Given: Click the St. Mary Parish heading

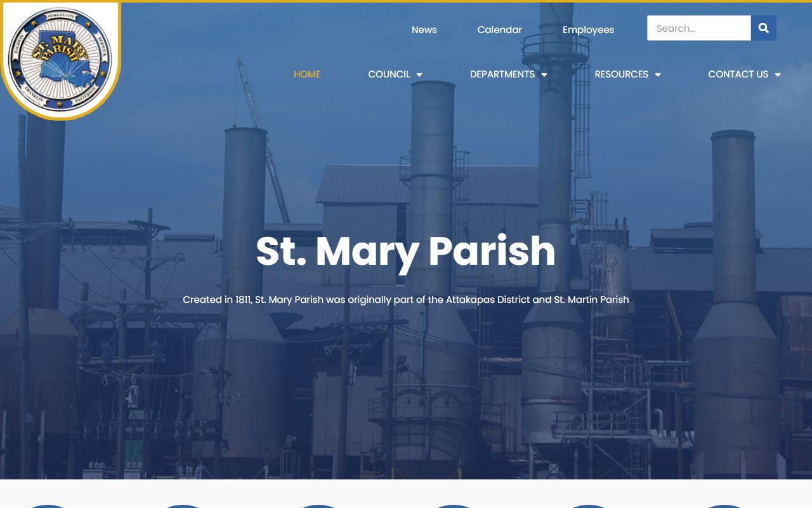Looking at the screenshot, I should 406,251.
